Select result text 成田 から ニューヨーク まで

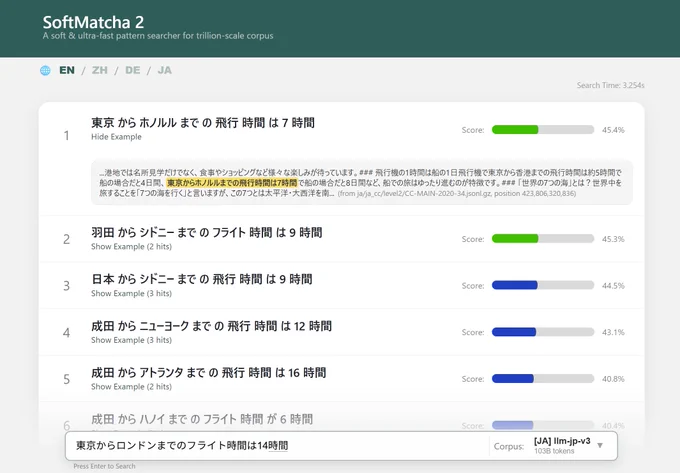click(151, 326)
